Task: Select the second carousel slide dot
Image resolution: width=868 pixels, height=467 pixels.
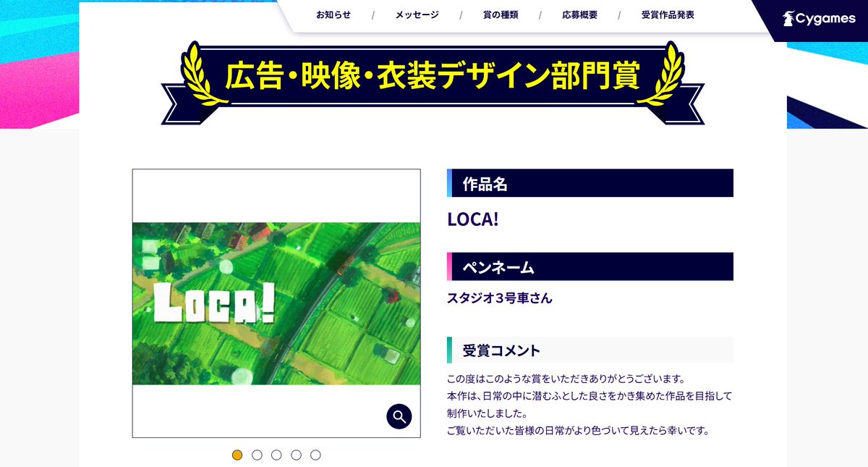Action: [257, 455]
